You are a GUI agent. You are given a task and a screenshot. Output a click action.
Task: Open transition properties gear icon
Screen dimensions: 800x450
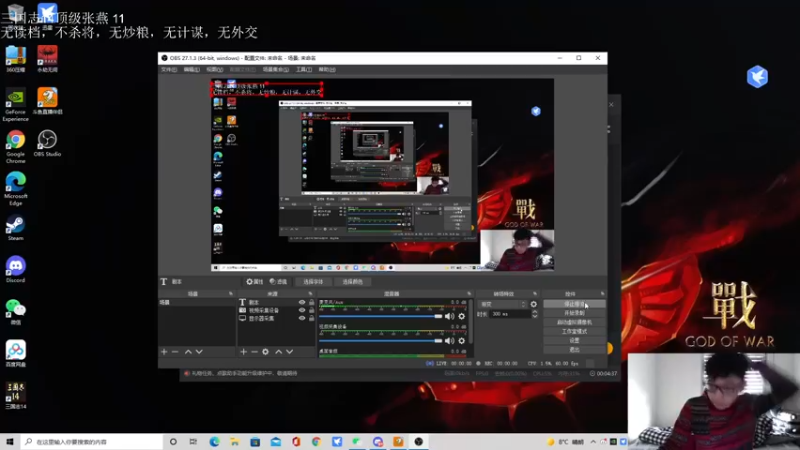click(x=534, y=304)
